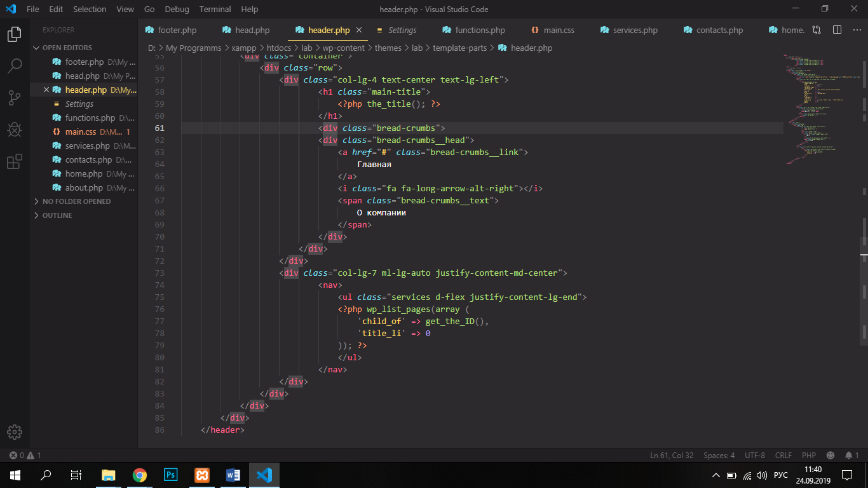Open File Explorer from taskbar

(x=109, y=475)
